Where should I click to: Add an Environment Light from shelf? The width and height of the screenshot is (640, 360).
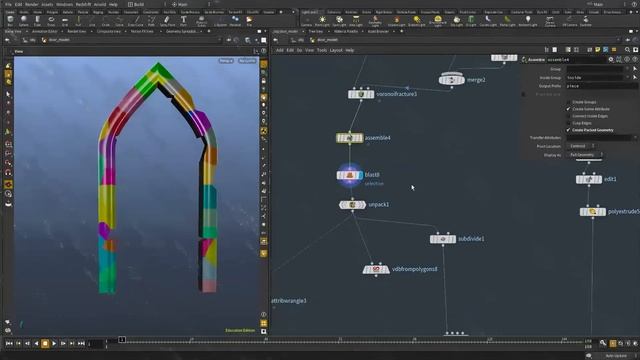click(438, 21)
